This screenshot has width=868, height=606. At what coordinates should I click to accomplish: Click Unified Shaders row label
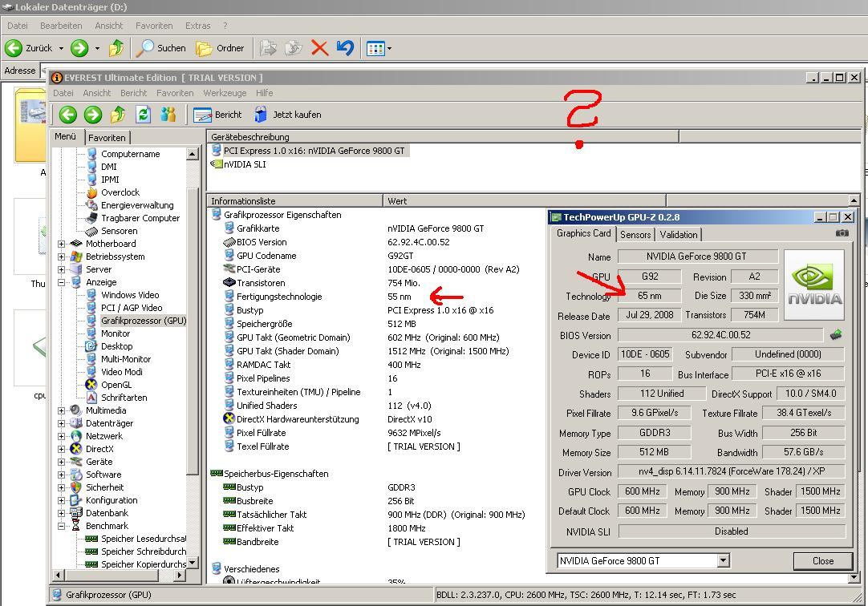point(267,406)
